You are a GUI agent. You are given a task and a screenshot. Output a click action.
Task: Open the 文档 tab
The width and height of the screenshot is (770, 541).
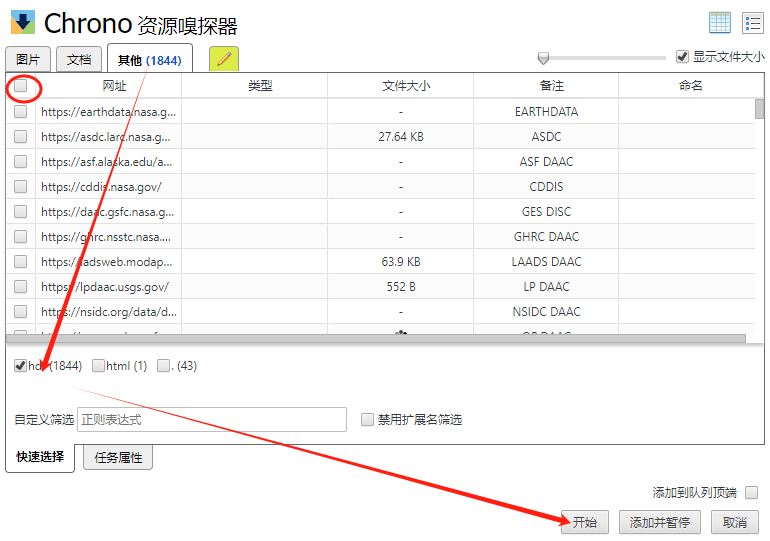pyautogui.click(x=79, y=59)
